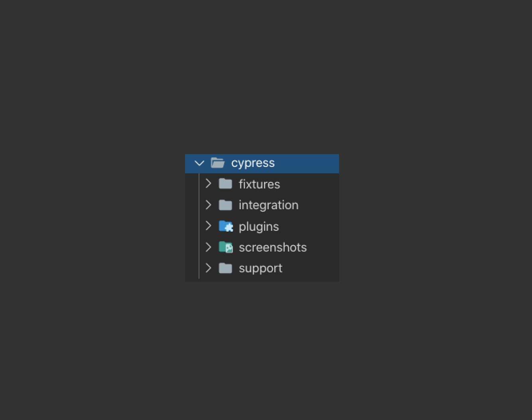Image resolution: width=532 pixels, height=420 pixels.
Task: Click the support folder icon
Action: pyautogui.click(x=225, y=268)
